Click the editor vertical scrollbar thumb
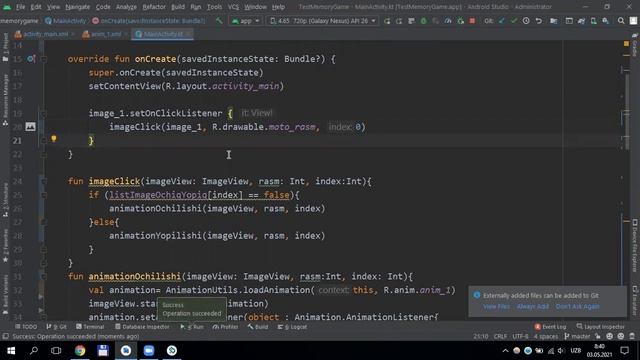Screen dimensions: 640x360 point(627,112)
